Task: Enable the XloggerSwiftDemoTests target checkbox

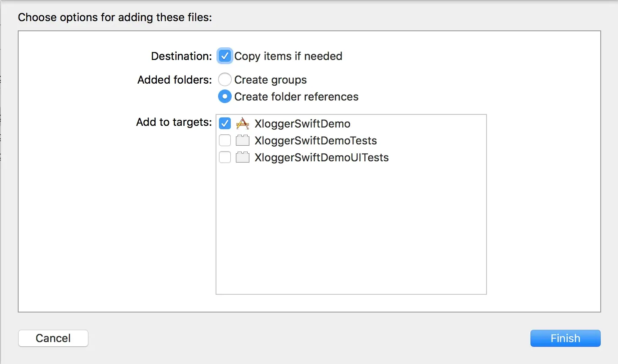Action: point(225,140)
